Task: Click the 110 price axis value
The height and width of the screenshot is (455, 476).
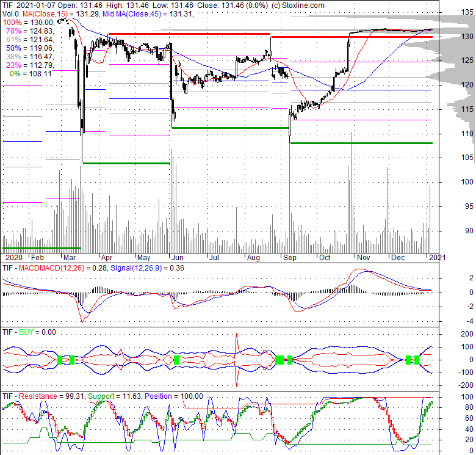Action: coord(467,133)
